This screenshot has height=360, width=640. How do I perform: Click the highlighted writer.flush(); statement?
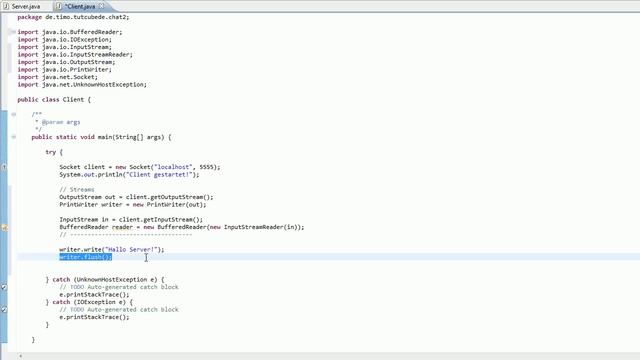point(86,257)
